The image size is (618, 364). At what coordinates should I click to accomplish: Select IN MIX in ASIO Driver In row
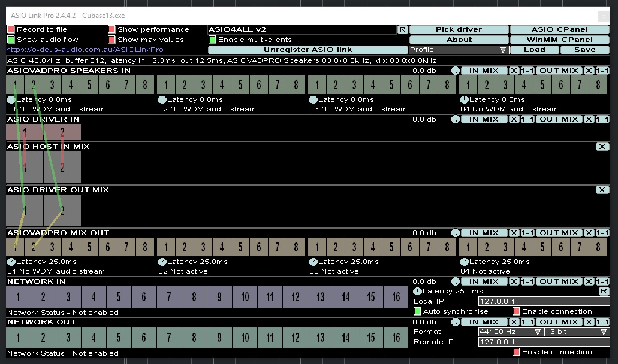[x=484, y=119]
